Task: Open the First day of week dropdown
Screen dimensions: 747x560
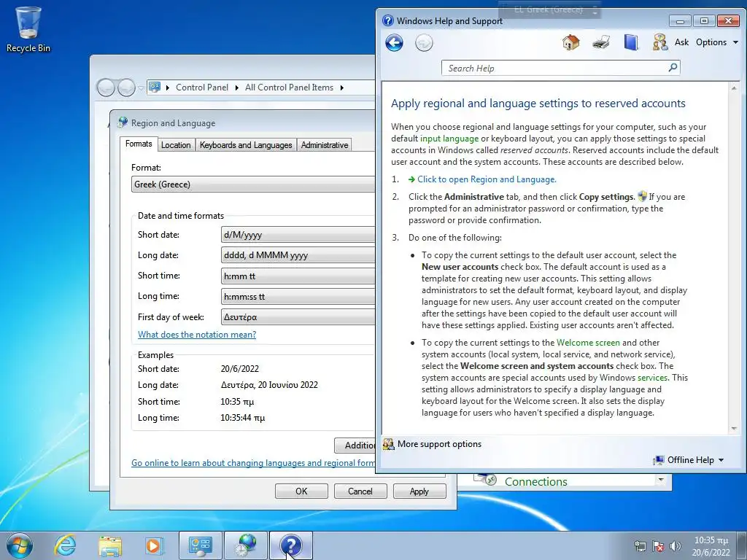Action: pyautogui.click(x=298, y=317)
